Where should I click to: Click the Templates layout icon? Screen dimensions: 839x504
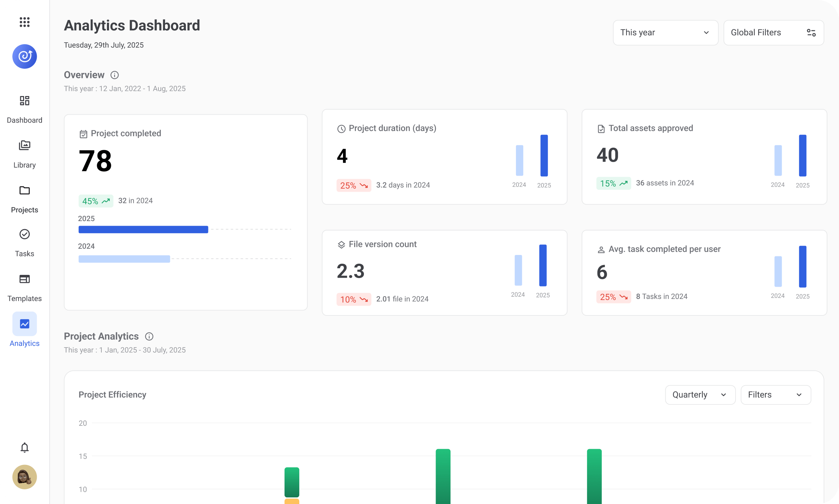click(x=24, y=279)
